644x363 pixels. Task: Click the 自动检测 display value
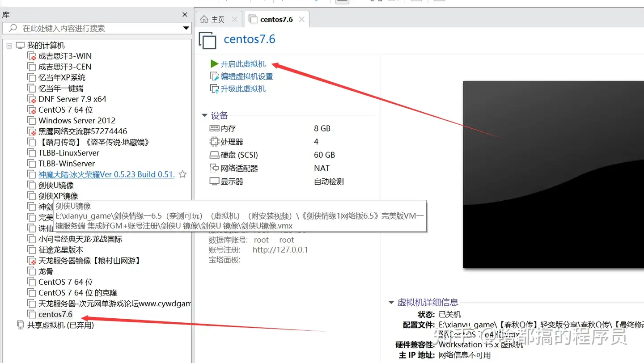click(329, 181)
